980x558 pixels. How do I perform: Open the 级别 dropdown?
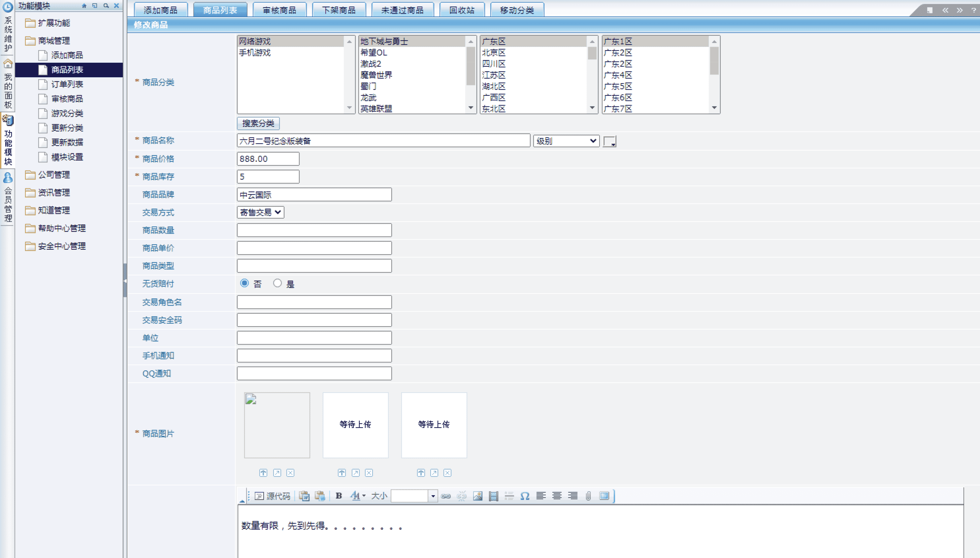point(566,141)
